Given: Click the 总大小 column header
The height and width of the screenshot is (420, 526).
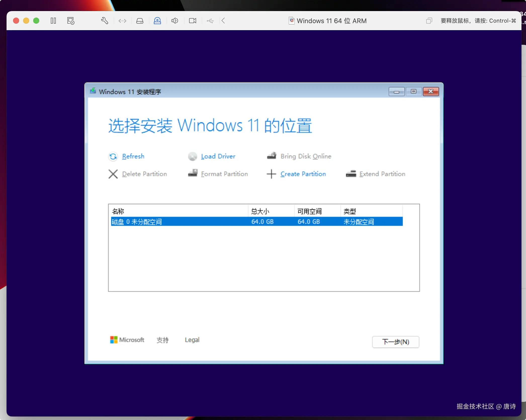Looking at the screenshot, I should (260, 211).
